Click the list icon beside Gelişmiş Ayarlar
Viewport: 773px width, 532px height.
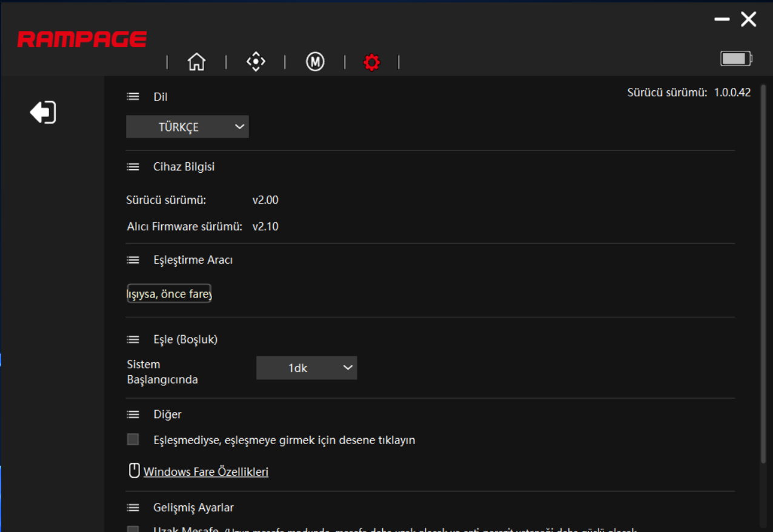(133, 507)
